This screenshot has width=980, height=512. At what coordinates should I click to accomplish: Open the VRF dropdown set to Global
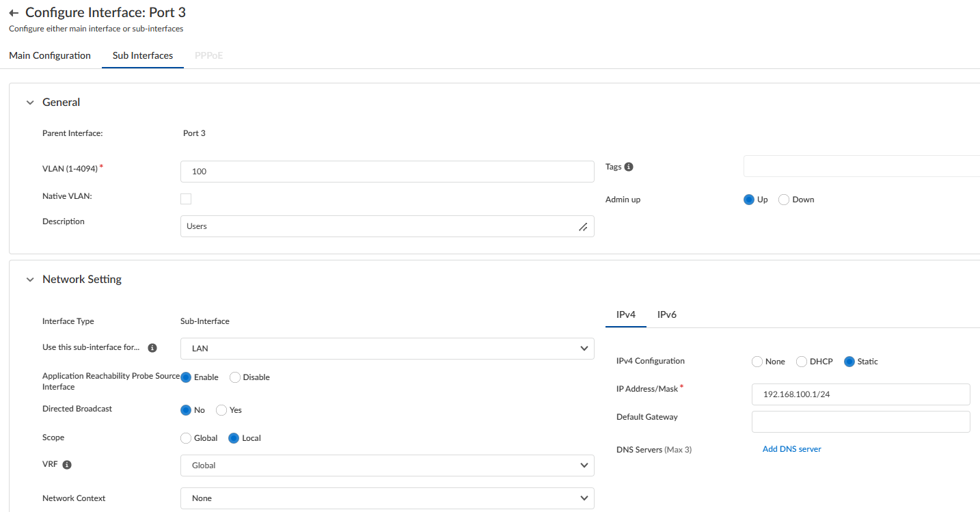pos(386,465)
